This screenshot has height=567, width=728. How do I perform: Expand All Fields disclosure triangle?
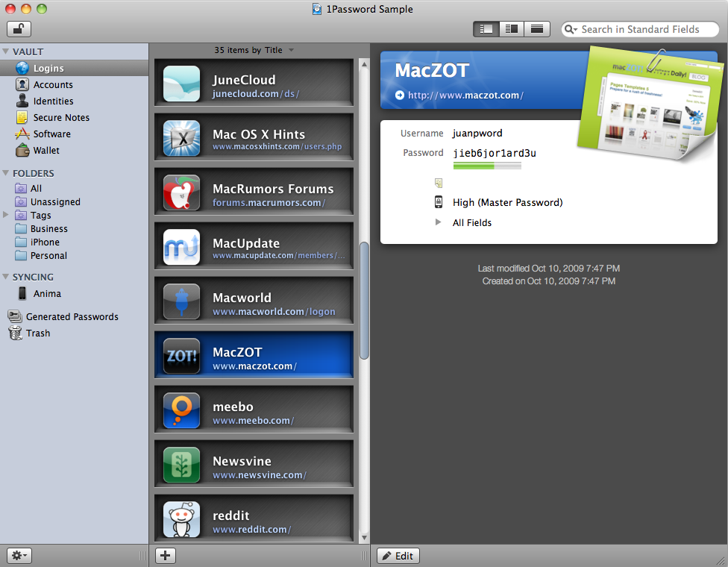[438, 222]
